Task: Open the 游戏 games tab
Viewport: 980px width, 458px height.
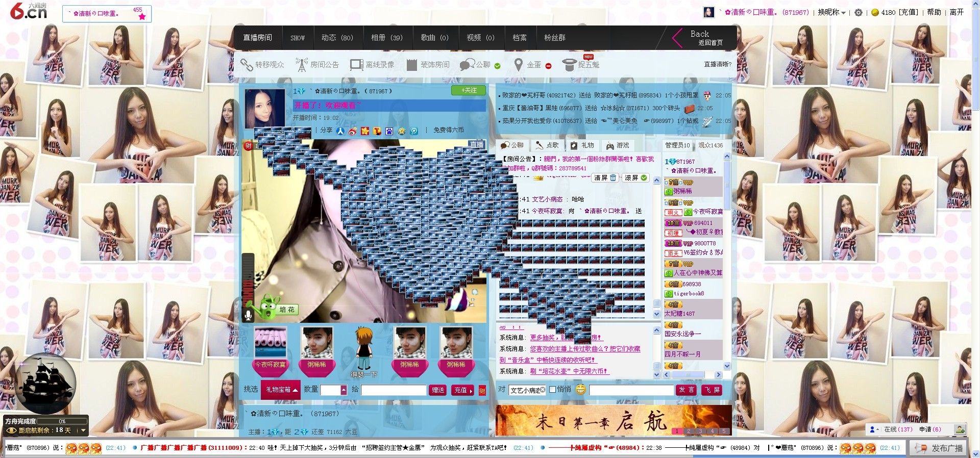Action: pos(617,145)
